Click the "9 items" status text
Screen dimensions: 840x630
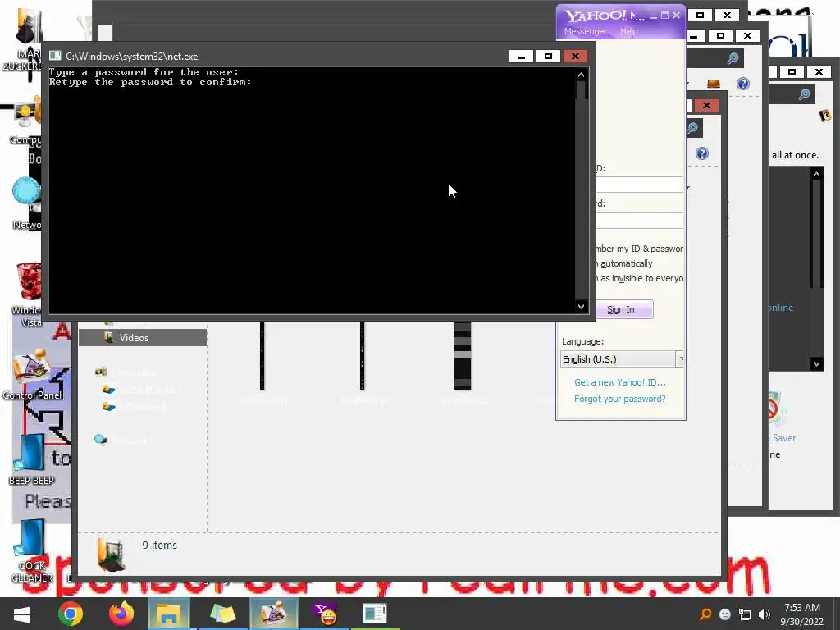pos(160,545)
